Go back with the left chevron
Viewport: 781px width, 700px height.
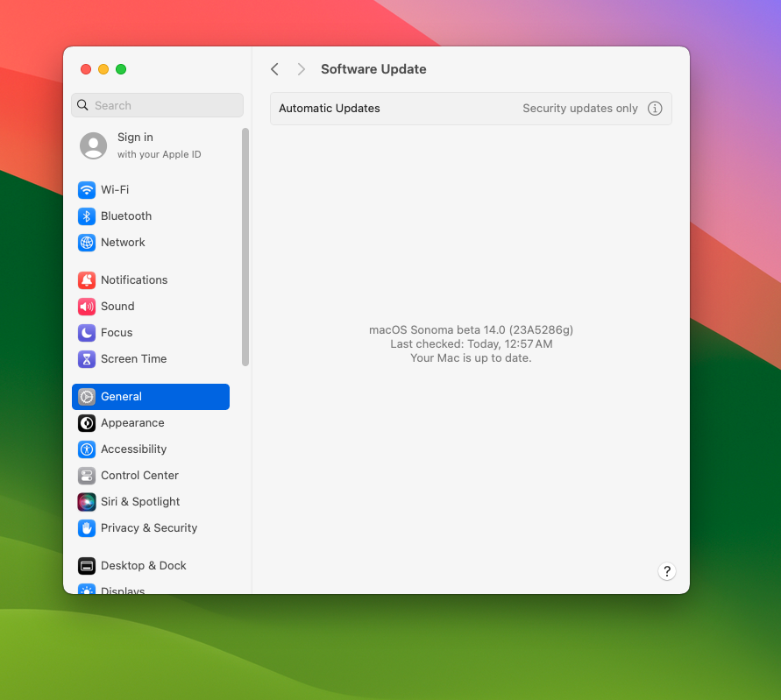coord(274,69)
